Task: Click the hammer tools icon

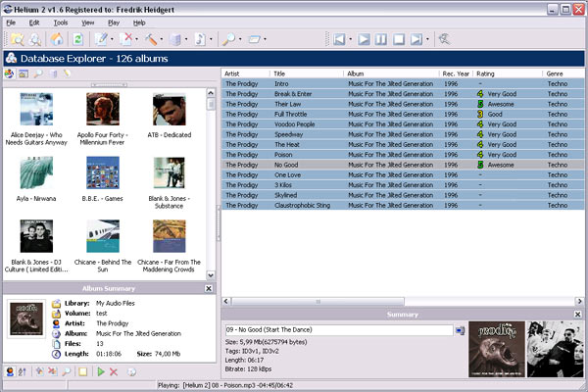Action: coord(151,39)
